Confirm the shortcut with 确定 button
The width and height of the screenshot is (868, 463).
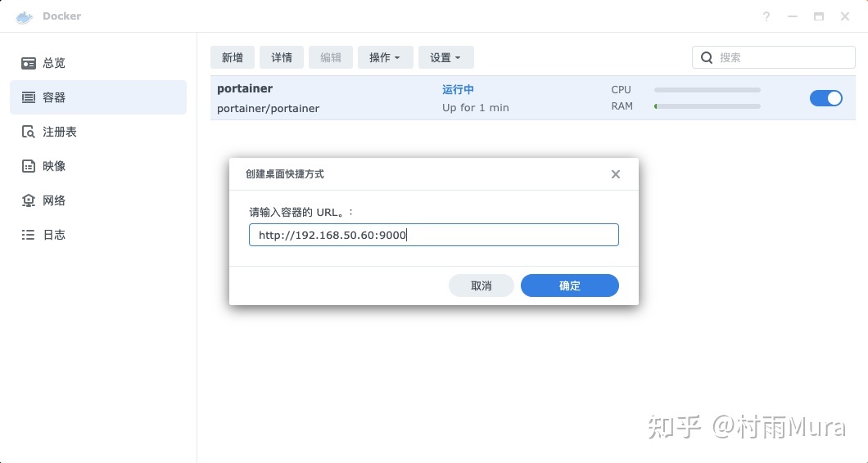point(569,285)
